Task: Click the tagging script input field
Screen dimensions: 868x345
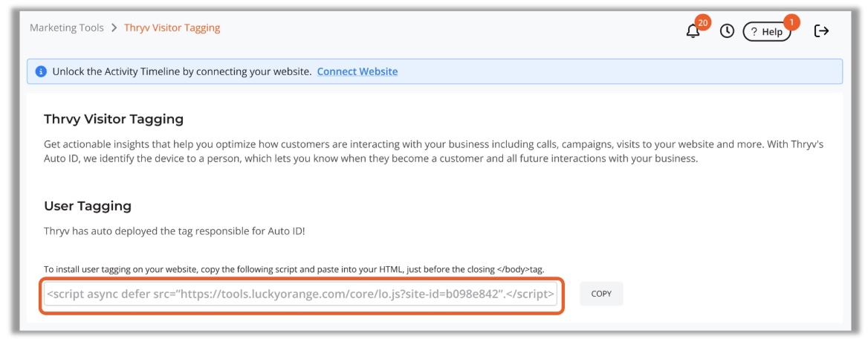Action: pyautogui.click(x=300, y=294)
